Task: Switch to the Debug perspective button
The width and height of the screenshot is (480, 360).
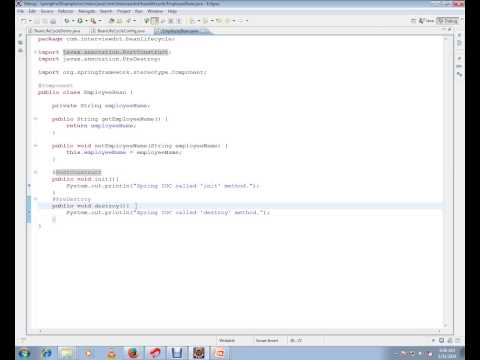Action: 448,21
